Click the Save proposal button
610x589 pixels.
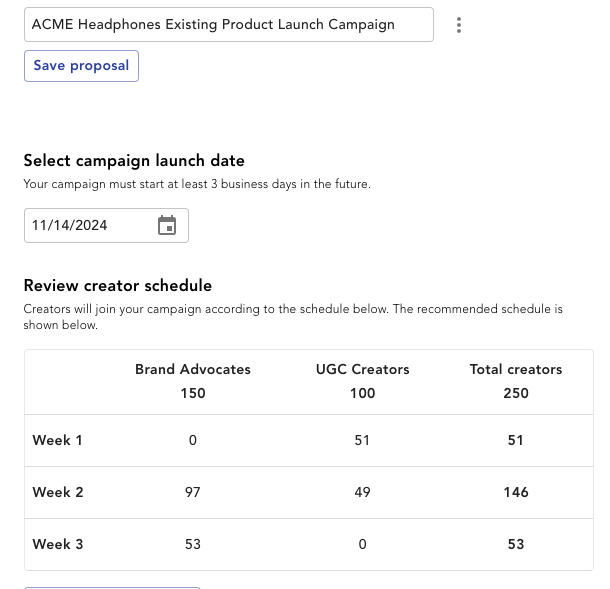coord(81,66)
